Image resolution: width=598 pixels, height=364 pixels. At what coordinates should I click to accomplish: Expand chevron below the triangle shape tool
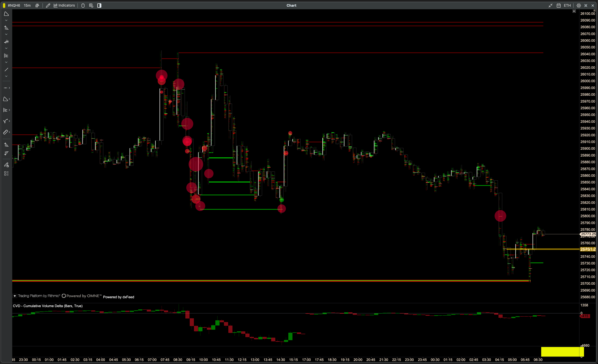(x=6, y=20)
